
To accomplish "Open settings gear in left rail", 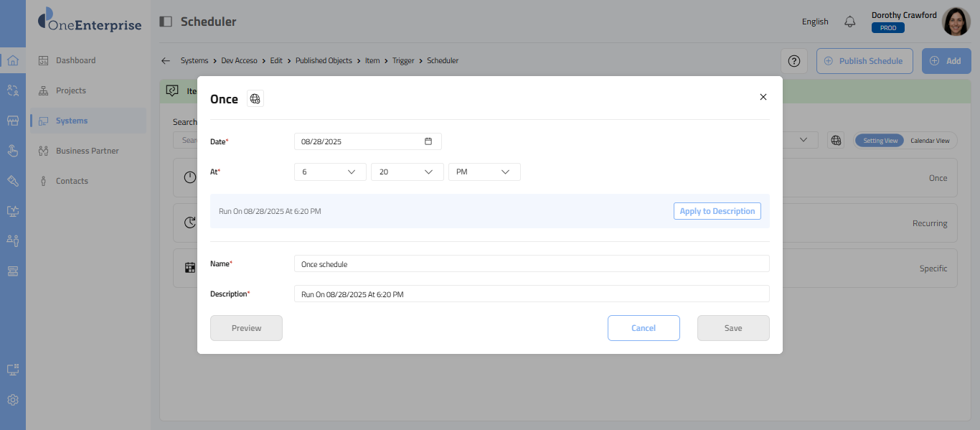I will [x=13, y=400].
